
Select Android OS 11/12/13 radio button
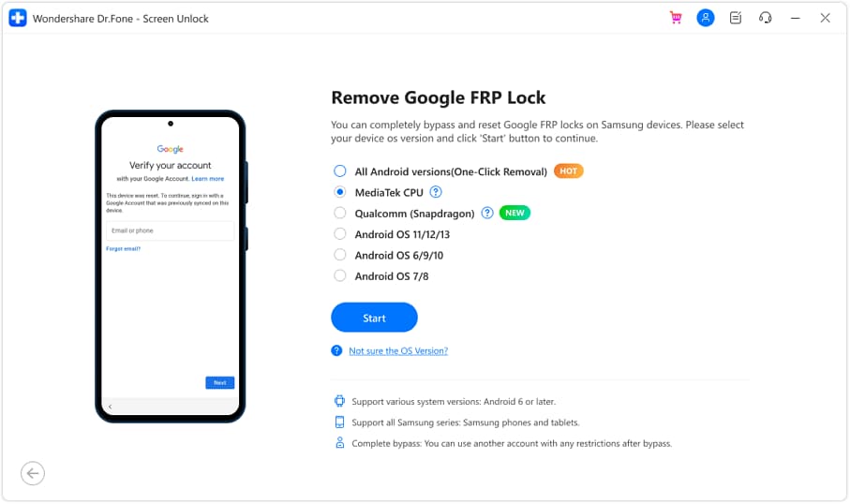(x=340, y=234)
